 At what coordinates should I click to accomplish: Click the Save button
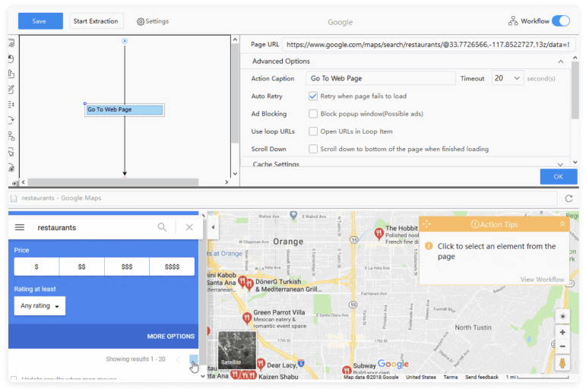coord(40,21)
